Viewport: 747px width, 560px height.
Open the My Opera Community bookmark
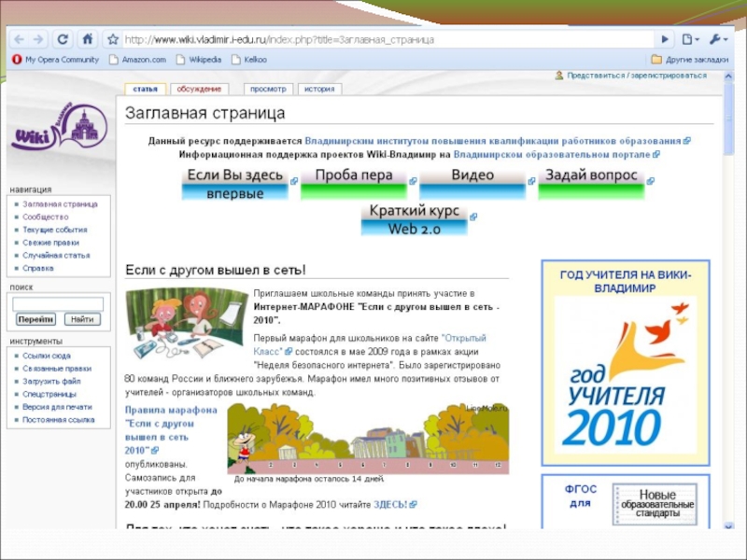[x=55, y=59]
